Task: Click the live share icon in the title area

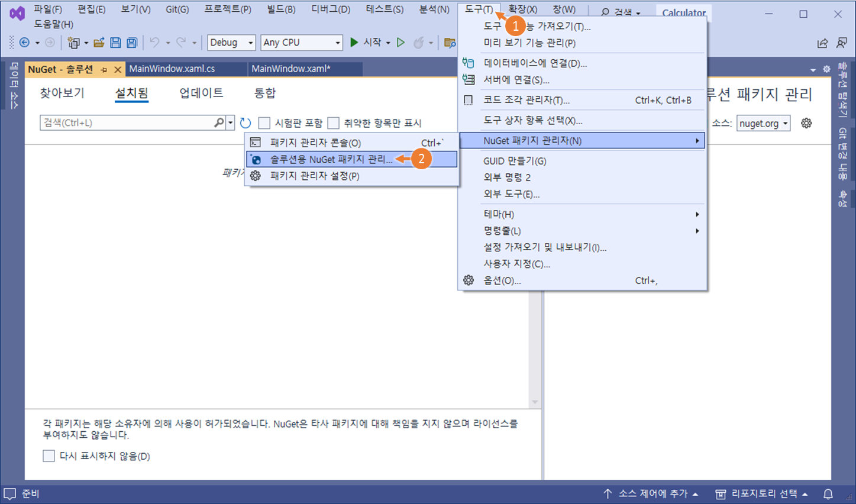Action: (x=822, y=43)
